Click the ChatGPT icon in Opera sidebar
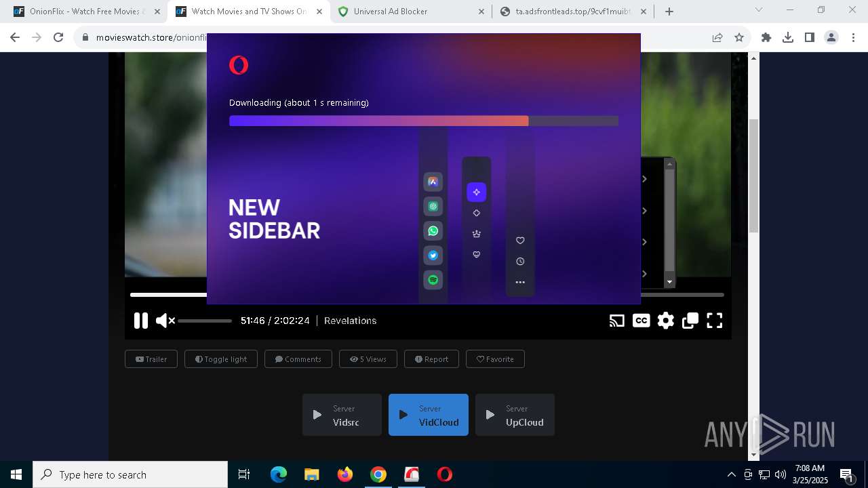 click(433, 206)
